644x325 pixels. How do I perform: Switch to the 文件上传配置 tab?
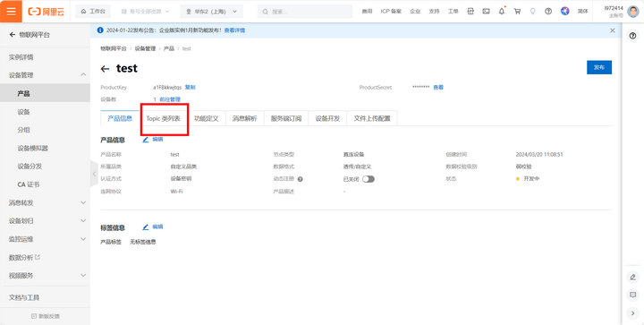click(372, 119)
